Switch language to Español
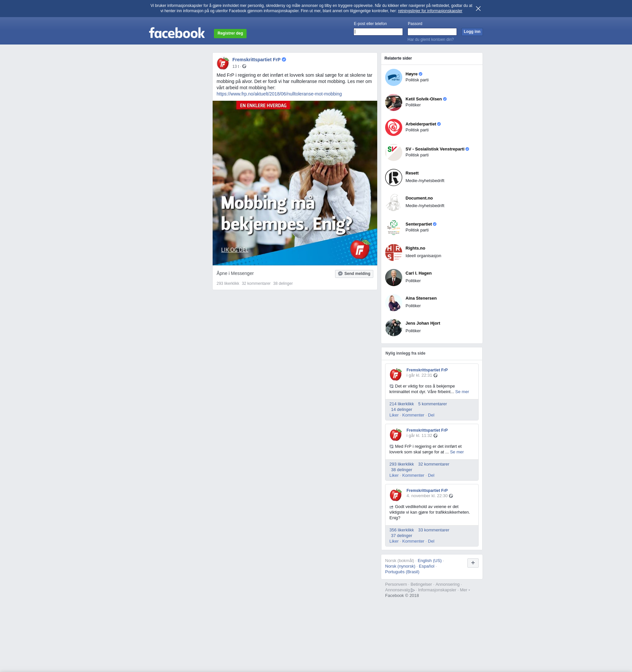632x672 pixels. coord(427,566)
